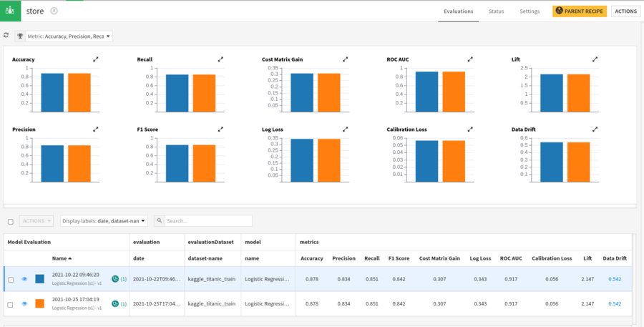Click the 2021-10-25T17:04 date cell

pyautogui.click(x=157, y=304)
